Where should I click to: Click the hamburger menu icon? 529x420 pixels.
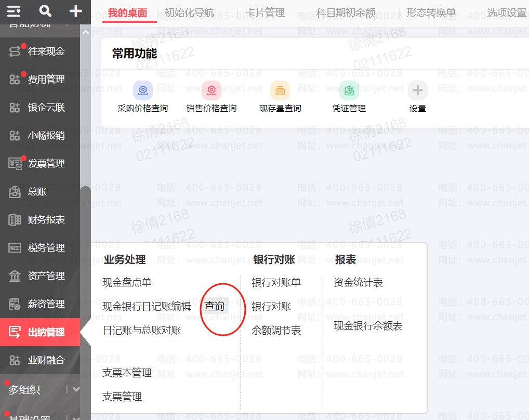[x=14, y=11]
